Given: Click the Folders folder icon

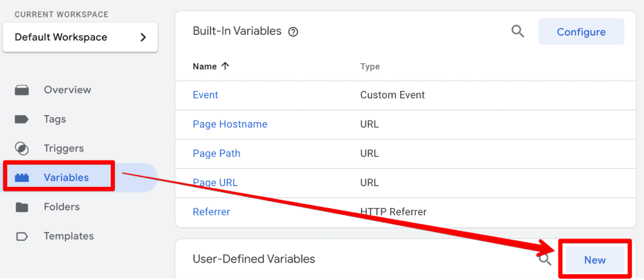Looking at the screenshot, I should coord(22,207).
